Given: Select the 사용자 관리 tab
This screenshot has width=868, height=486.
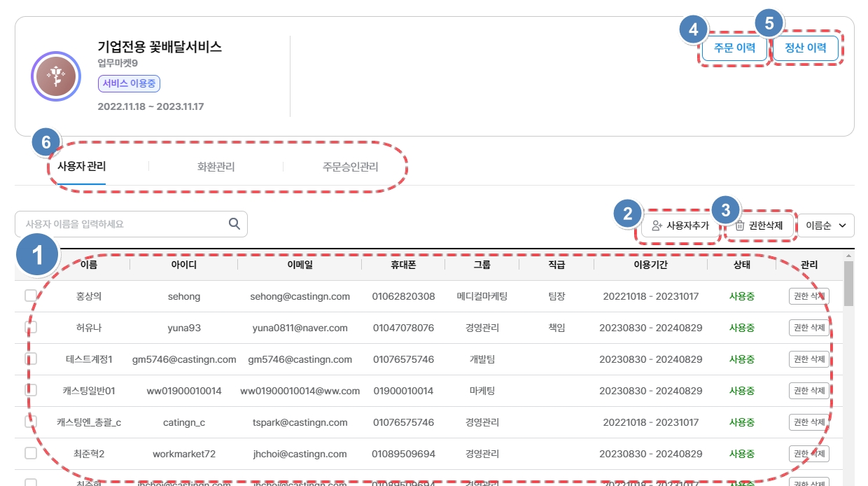Looking at the screenshot, I should 81,167.
